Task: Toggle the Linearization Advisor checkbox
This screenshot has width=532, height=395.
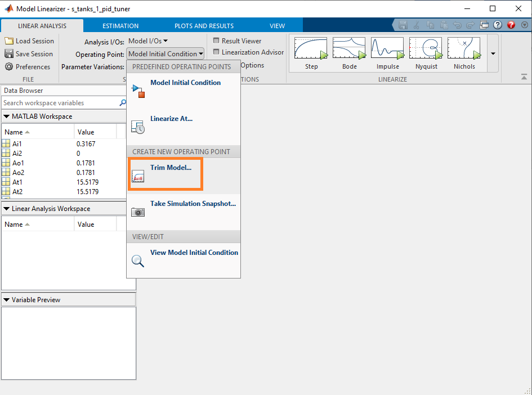Action: point(217,52)
